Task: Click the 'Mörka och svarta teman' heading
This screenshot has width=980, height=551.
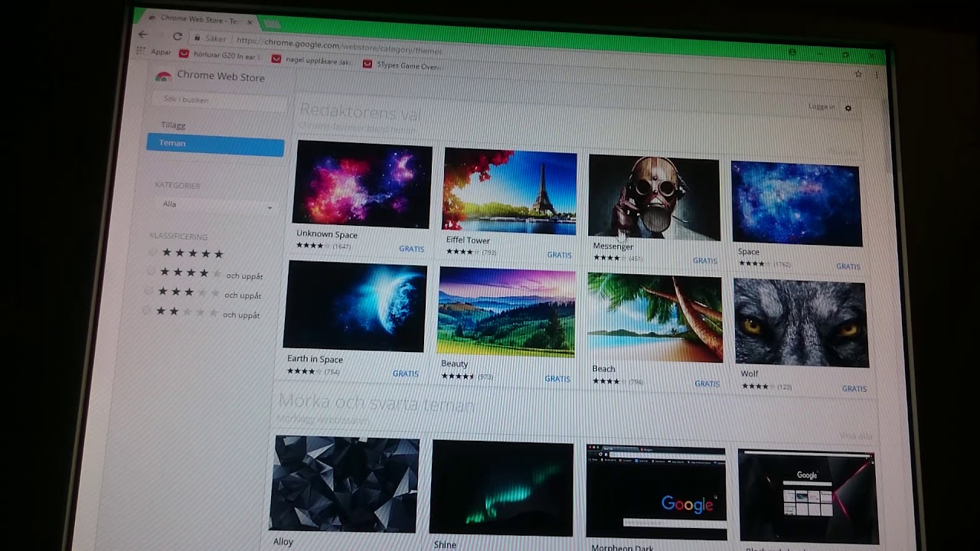Action: click(376, 403)
